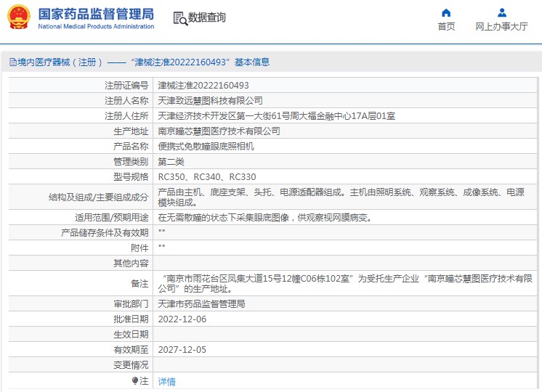Viewport: 542px width, 392px height.
Task: Open the 详情 link
Action: (x=166, y=382)
